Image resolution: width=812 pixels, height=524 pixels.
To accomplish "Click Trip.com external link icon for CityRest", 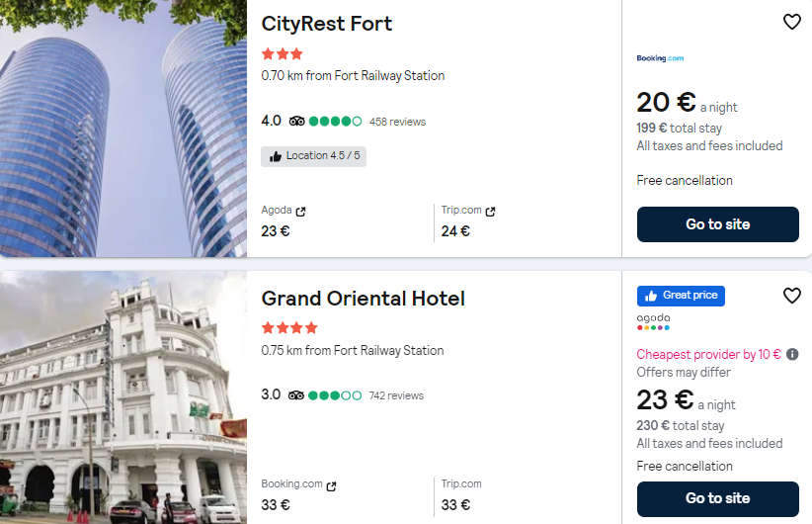I will click(490, 211).
